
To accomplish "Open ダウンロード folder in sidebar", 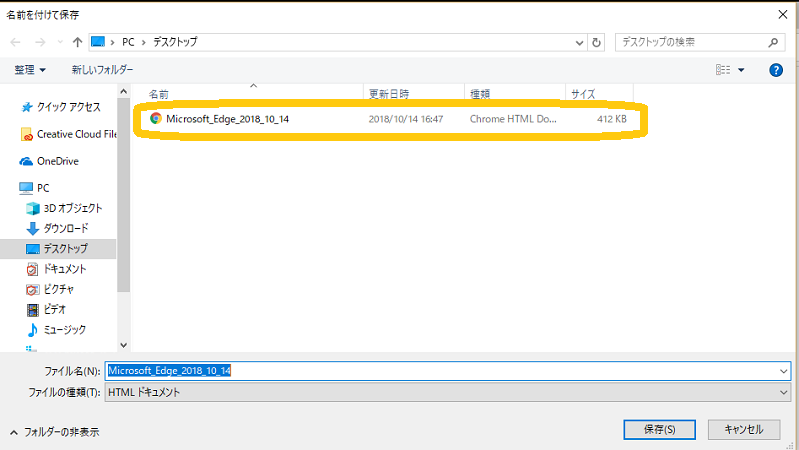I will point(66,228).
